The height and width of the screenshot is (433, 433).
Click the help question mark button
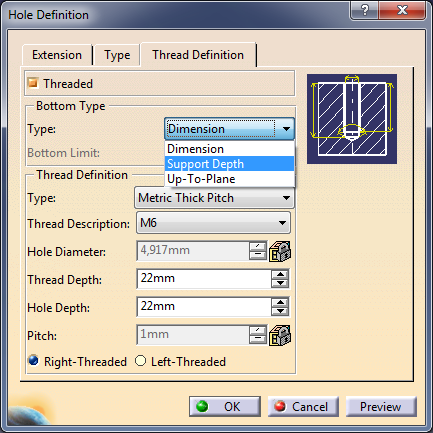tap(364, 10)
